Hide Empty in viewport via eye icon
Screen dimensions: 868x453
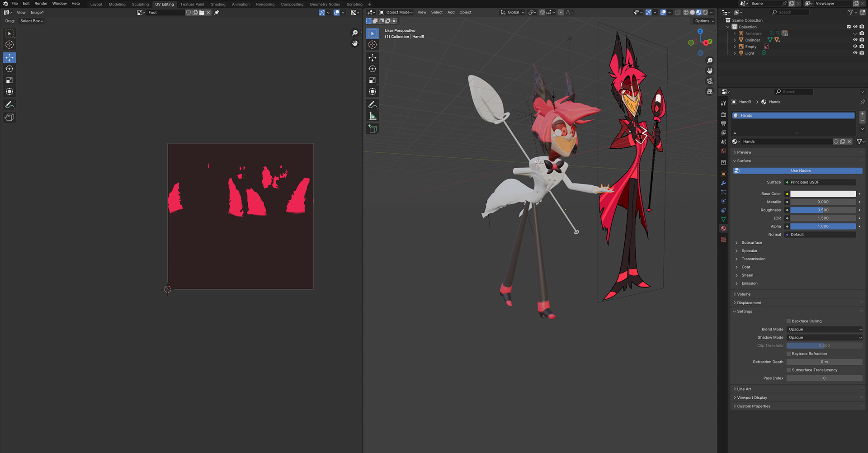855,47
